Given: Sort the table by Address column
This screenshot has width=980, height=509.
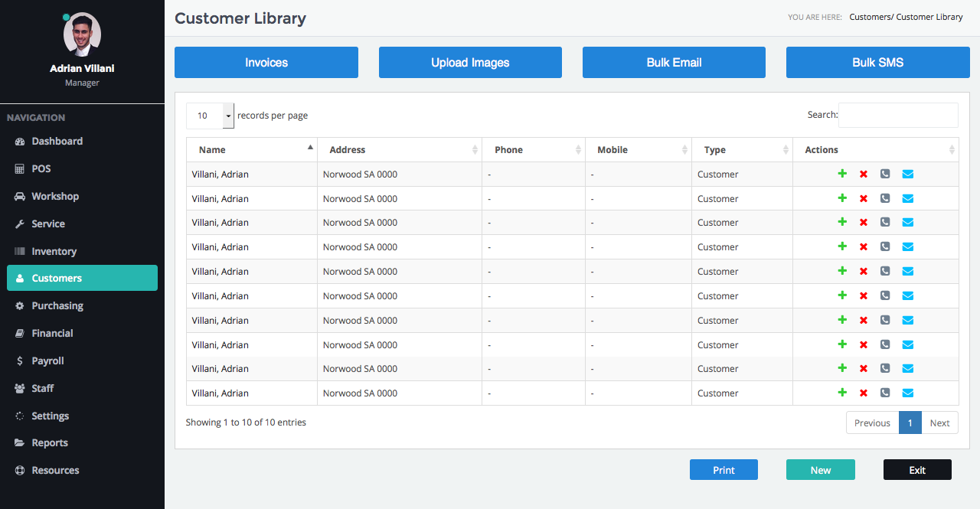Looking at the screenshot, I should click(399, 150).
